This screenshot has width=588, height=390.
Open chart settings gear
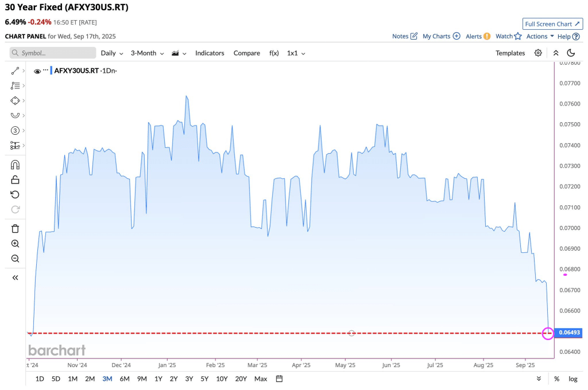[538, 53]
